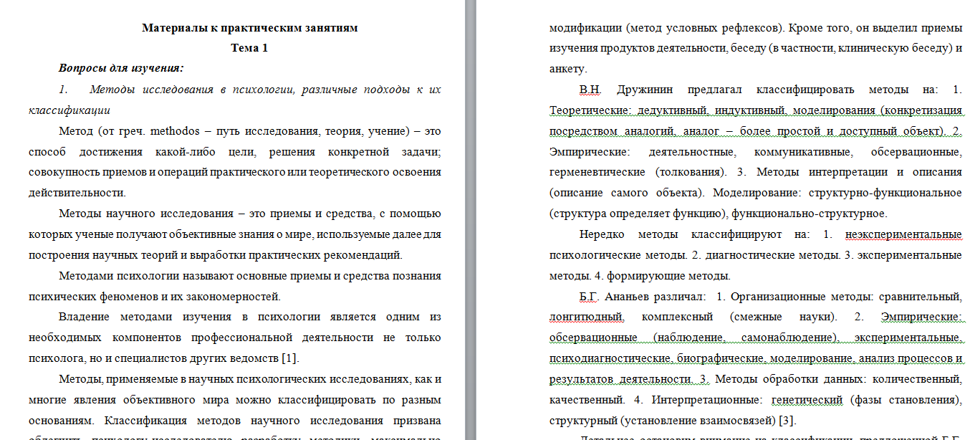This screenshot has height=440, width=980.
Task: Click the word 'индуктивный'
Action: point(749,111)
